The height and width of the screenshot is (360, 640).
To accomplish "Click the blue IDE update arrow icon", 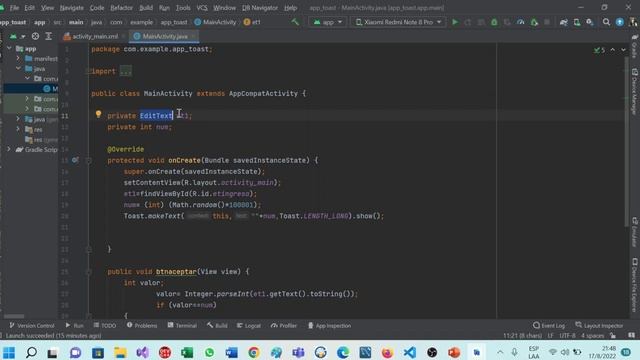I will 620,22.
